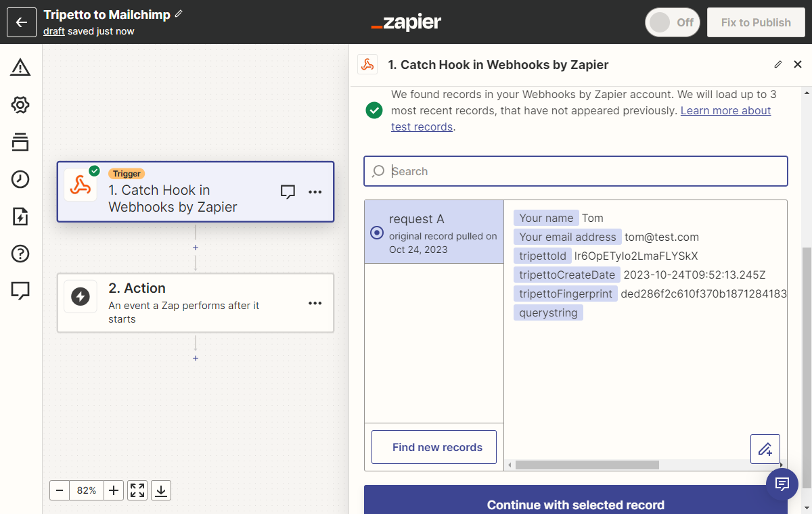
Task: Fit the canvas to view
Action: 137,490
